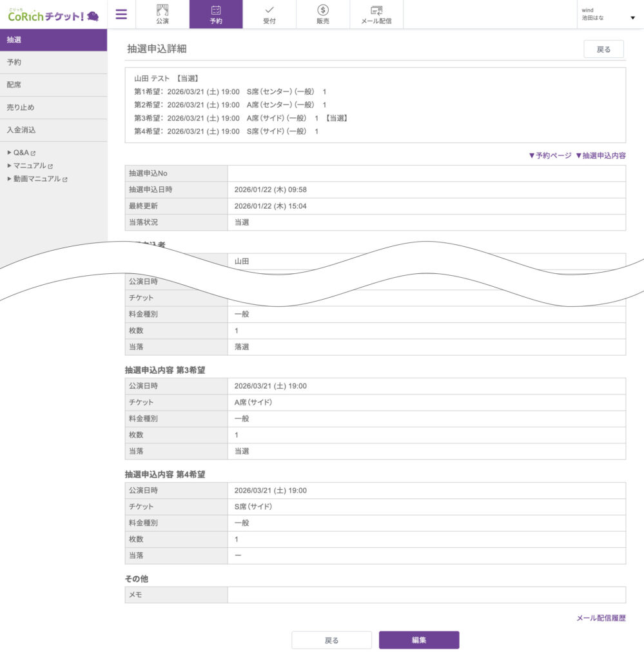Screen dimensions: 644x660
Task: Open メール配信 mail icon tab
Action: (x=376, y=14)
